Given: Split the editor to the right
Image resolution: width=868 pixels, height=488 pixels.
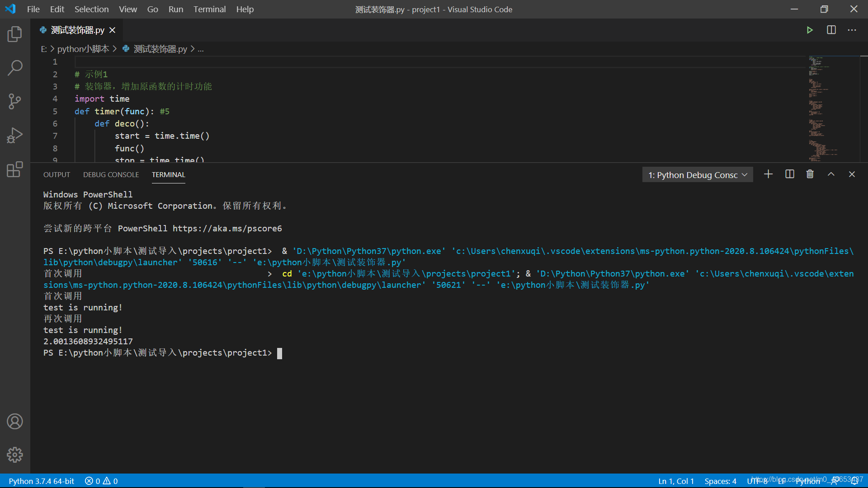Looking at the screenshot, I should (x=831, y=30).
